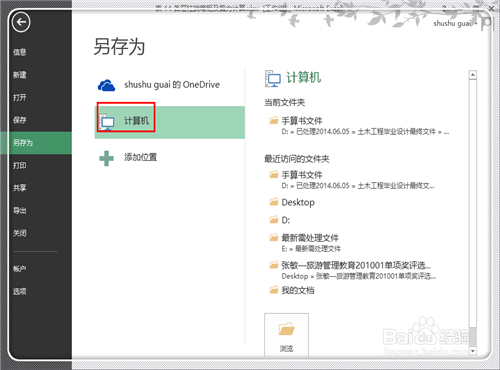
Task: Click the 计算机 monitor icon in the location list
Action: point(107,121)
